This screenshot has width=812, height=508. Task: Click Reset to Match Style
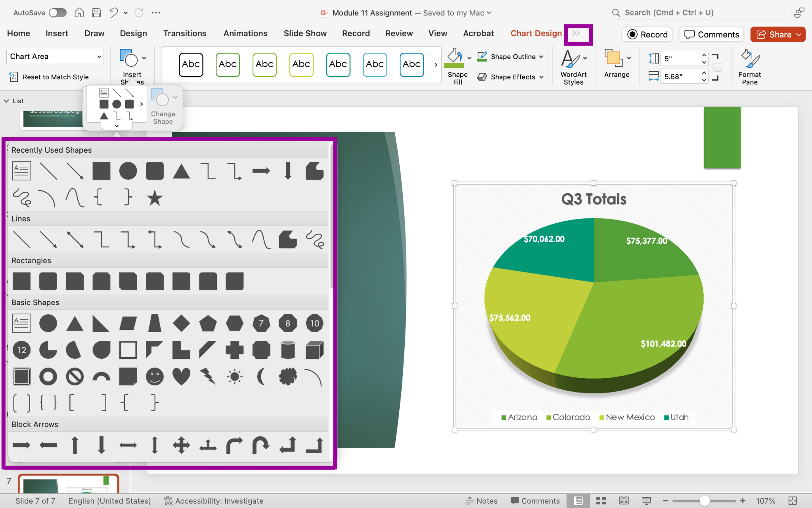pyautogui.click(x=49, y=77)
